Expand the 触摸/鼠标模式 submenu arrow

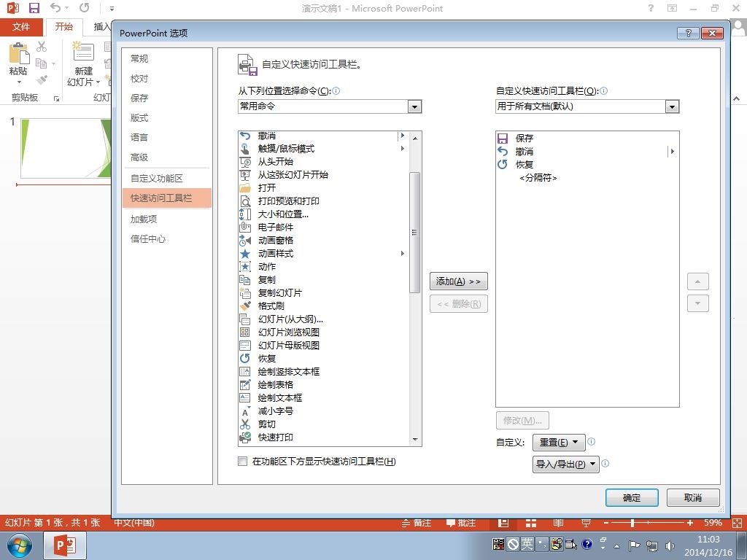(x=403, y=149)
